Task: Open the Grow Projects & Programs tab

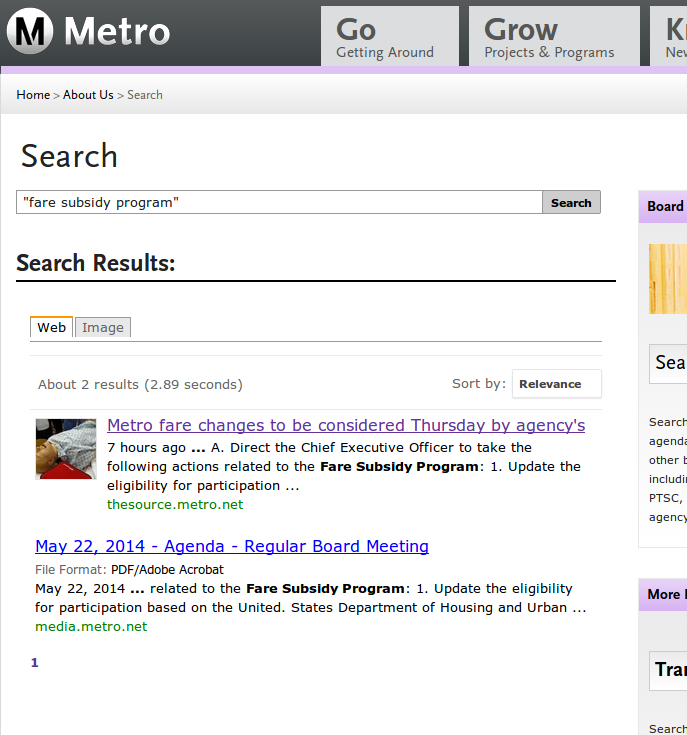Action: point(554,36)
